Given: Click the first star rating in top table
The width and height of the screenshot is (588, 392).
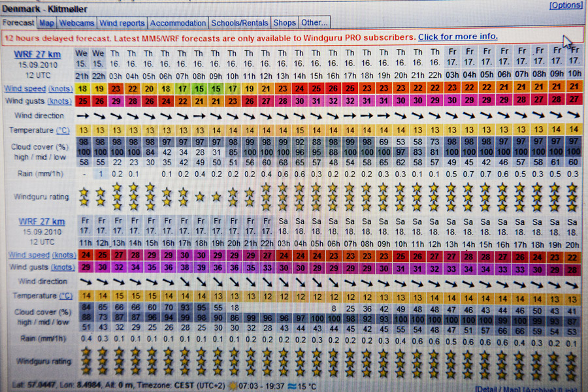Looking at the screenshot, I should 83,195.
